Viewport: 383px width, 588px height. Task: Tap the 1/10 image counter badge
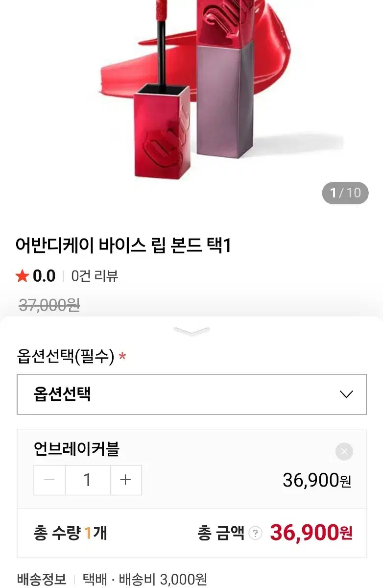[345, 193]
